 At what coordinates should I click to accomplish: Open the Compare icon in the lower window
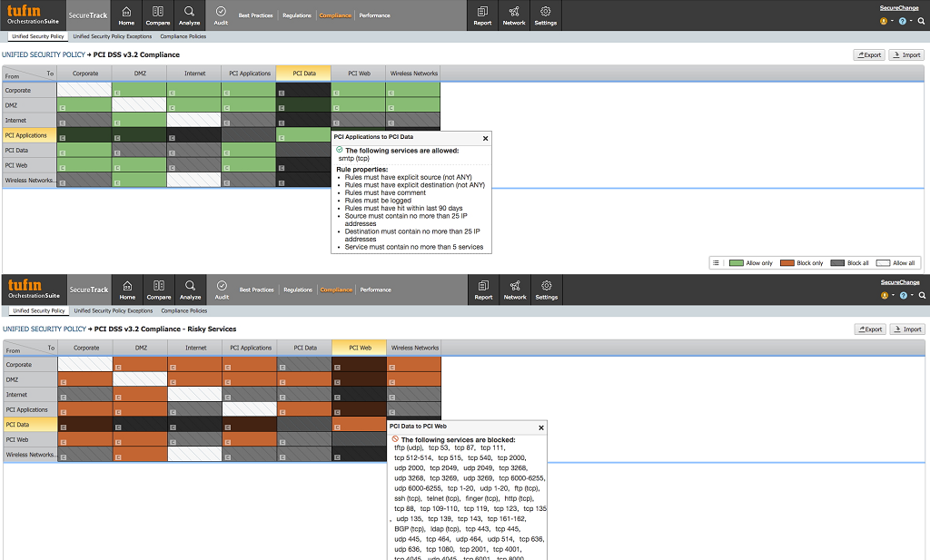click(x=159, y=290)
